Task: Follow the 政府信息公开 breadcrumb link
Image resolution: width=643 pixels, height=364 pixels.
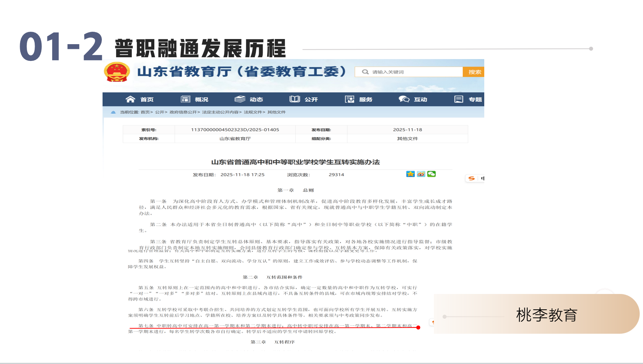Action: [x=183, y=112]
